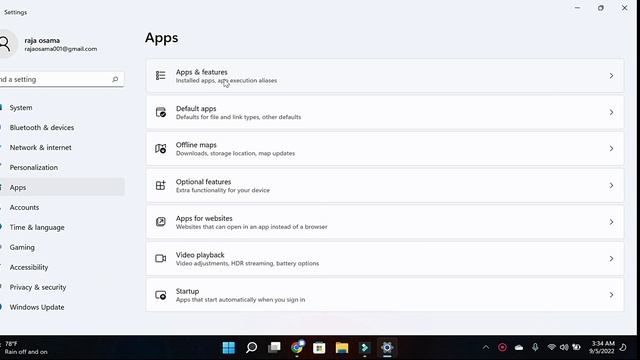Click the volume speaker tray icon
This screenshot has height=360, width=640.
pyautogui.click(x=564, y=347)
